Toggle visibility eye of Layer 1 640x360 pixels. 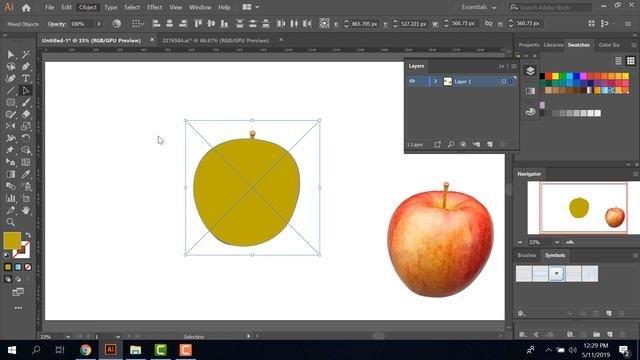point(412,81)
